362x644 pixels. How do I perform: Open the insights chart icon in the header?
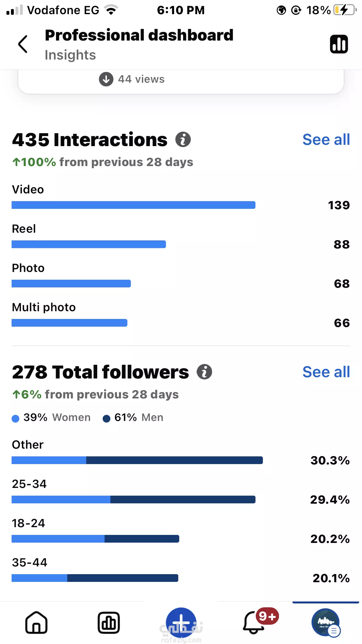coord(339,44)
